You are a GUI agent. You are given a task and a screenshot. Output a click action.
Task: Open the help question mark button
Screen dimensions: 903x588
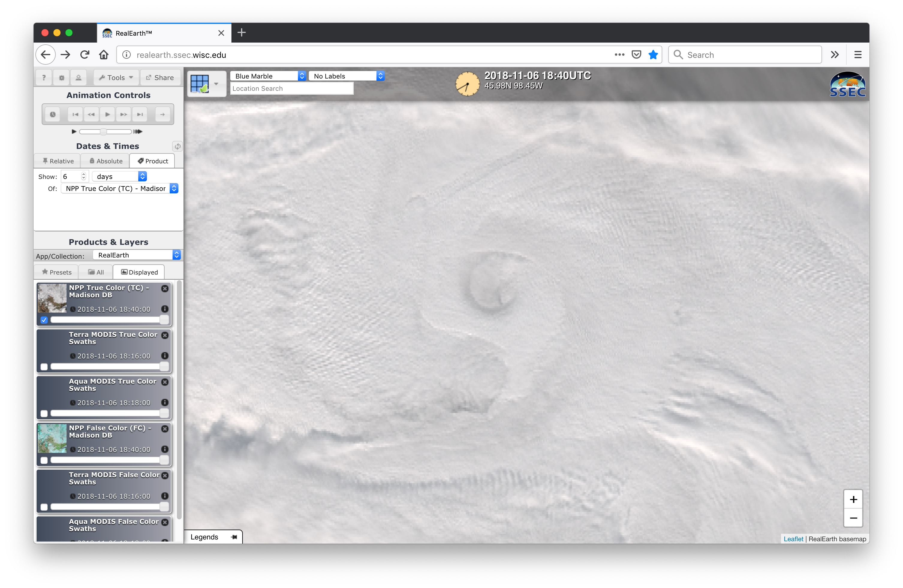point(44,77)
